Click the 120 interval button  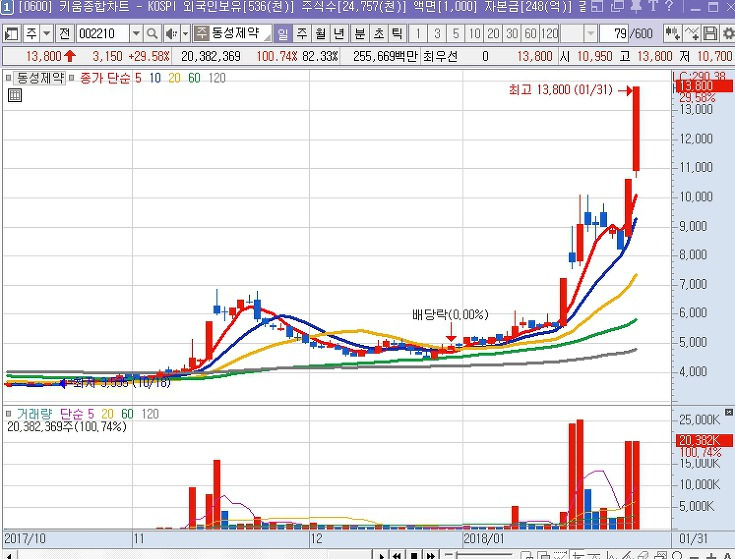tap(549, 34)
